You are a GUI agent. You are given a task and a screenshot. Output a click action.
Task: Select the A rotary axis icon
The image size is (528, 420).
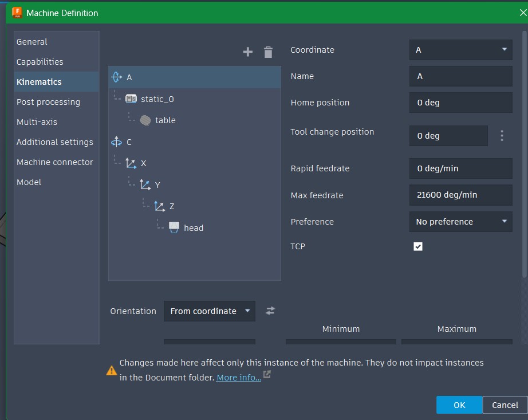(117, 77)
